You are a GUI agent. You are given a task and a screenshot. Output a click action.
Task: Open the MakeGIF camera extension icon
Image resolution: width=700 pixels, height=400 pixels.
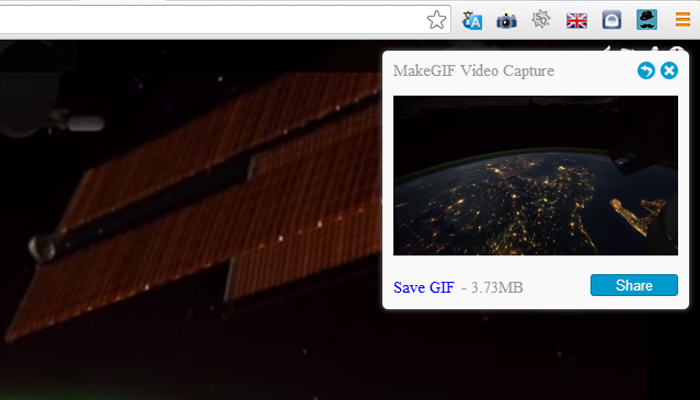click(x=506, y=20)
